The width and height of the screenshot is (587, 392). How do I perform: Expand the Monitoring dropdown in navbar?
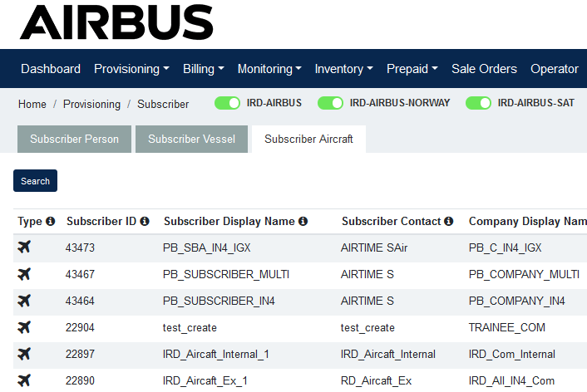point(269,69)
